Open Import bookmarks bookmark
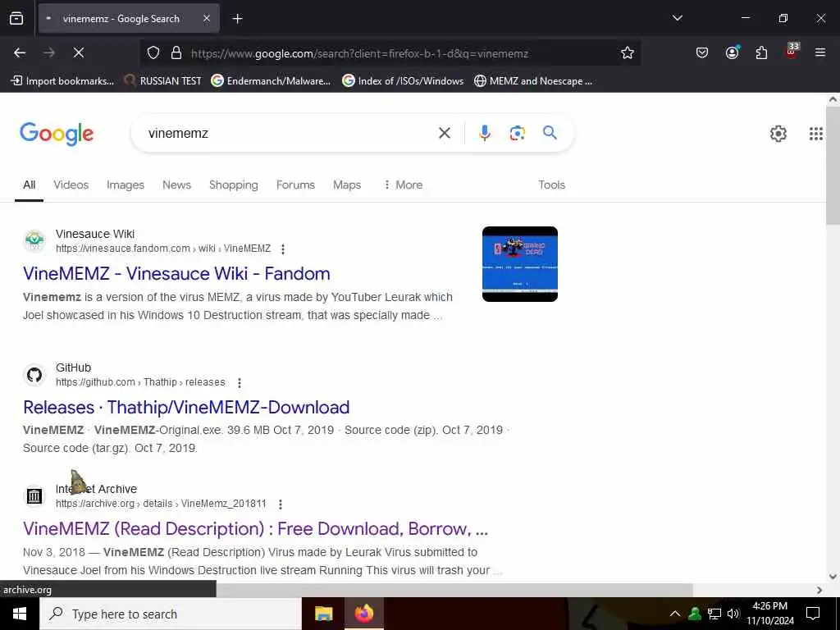 coord(62,81)
